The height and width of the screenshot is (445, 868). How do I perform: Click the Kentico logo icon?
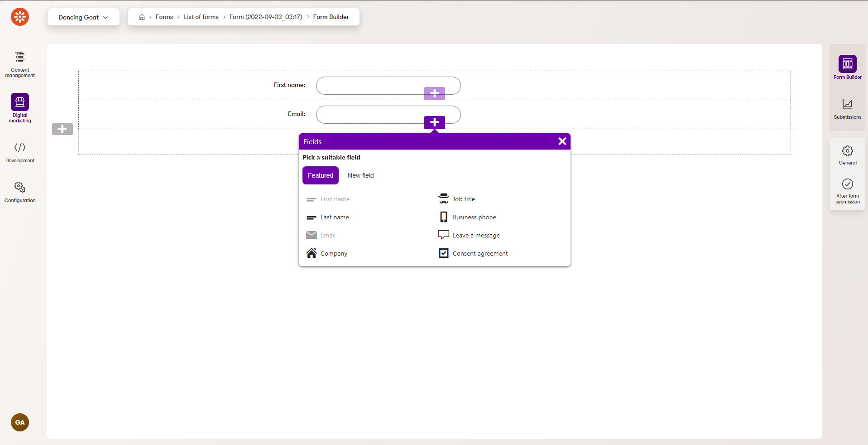point(20,17)
